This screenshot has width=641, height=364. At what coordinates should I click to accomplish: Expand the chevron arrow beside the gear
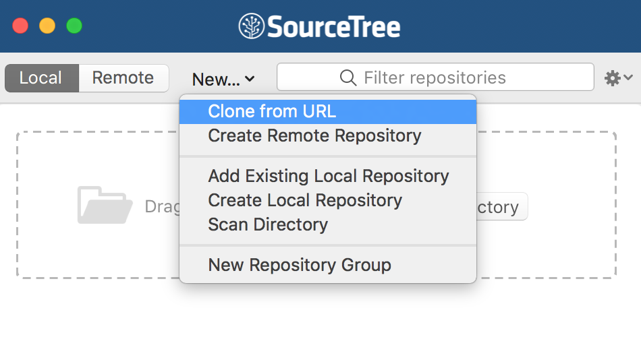point(628,78)
